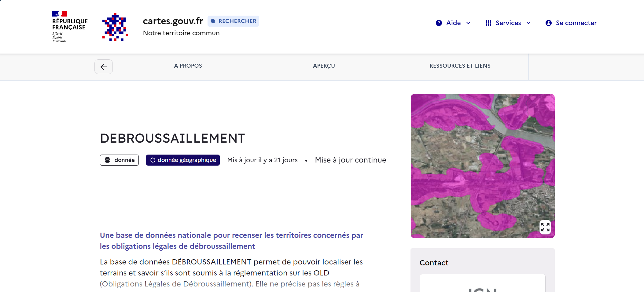Click the donnée tag
Screen dimensions: 644x292
click(x=119, y=160)
